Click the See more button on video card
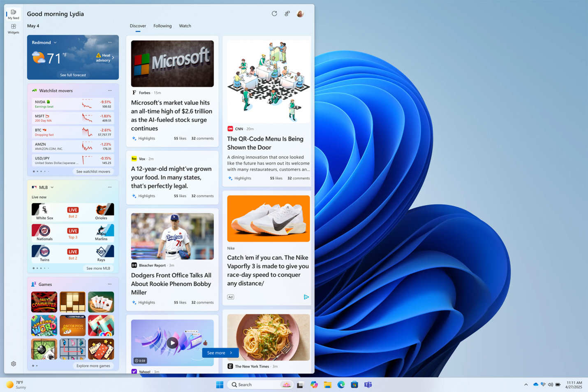The image size is (588, 392). point(220,353)
